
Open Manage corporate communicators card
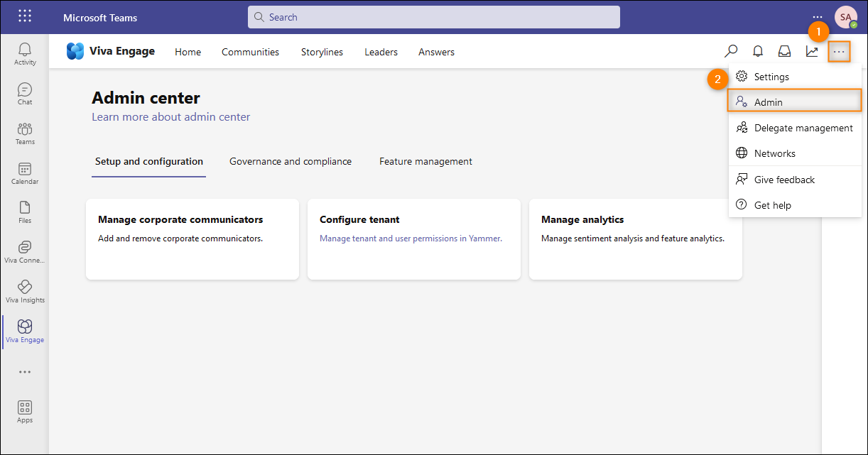click(192, 239)
